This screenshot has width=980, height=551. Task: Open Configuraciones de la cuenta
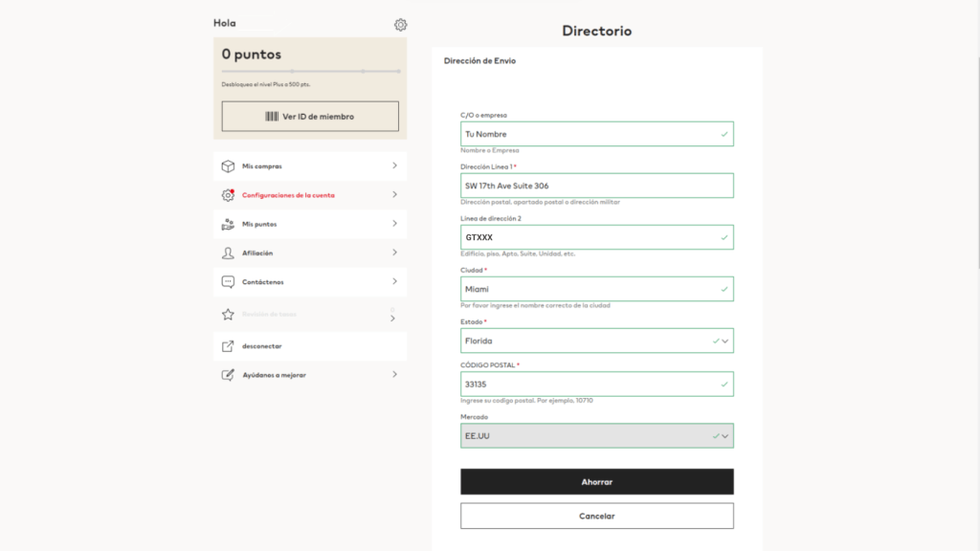coord(310,195)
